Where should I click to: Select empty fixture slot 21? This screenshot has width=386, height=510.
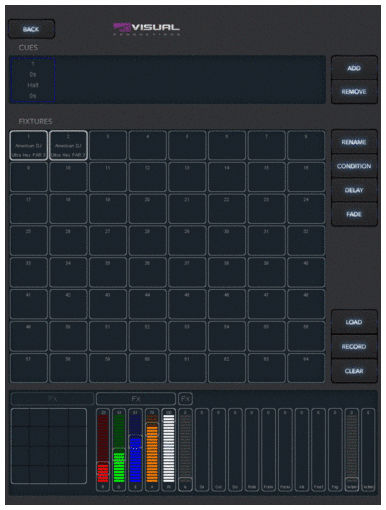[187, 209]
